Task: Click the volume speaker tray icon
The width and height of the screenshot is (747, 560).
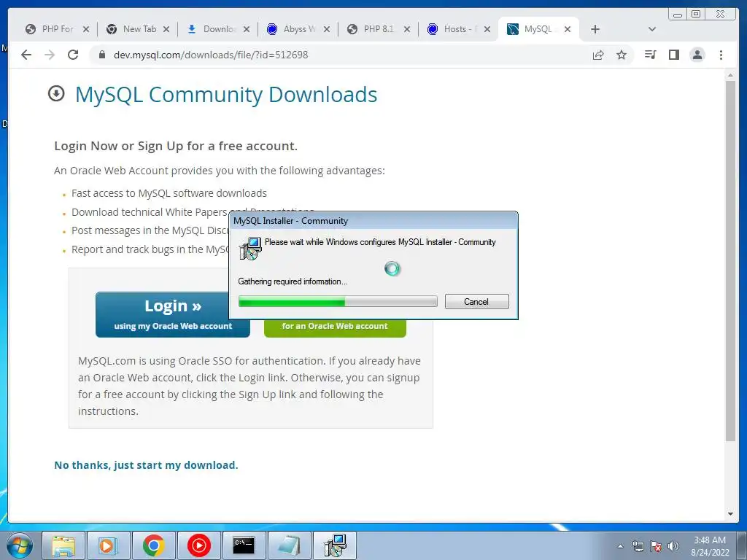Action: pos(673,546)
